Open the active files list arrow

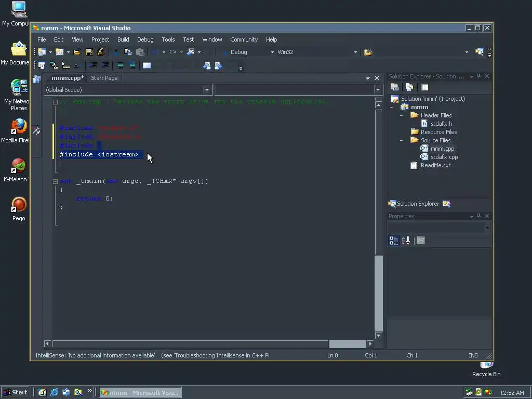coord(368,78)
